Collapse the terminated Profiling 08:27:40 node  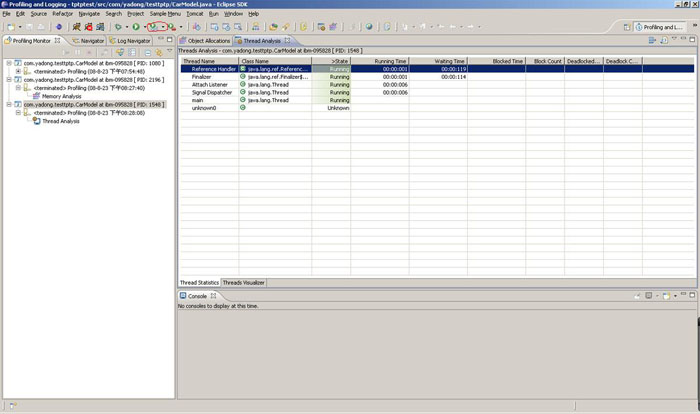[x=18, y=88]
